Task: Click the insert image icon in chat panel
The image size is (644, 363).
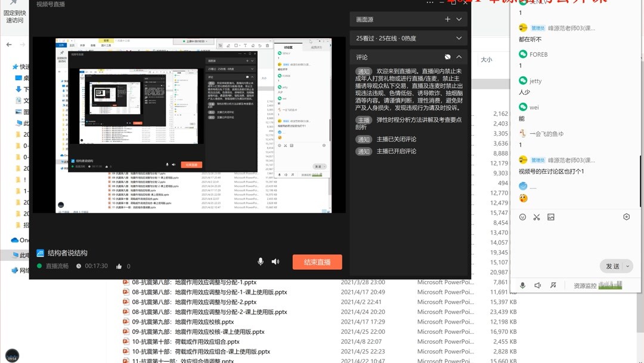Action: (x=550, y=217)
